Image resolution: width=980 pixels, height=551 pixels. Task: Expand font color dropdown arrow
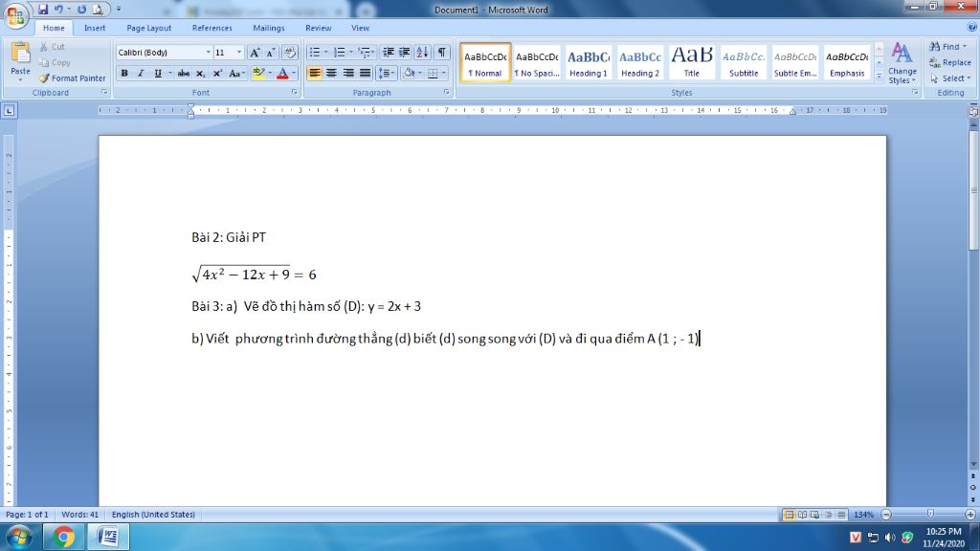click(x=294, y=73)
